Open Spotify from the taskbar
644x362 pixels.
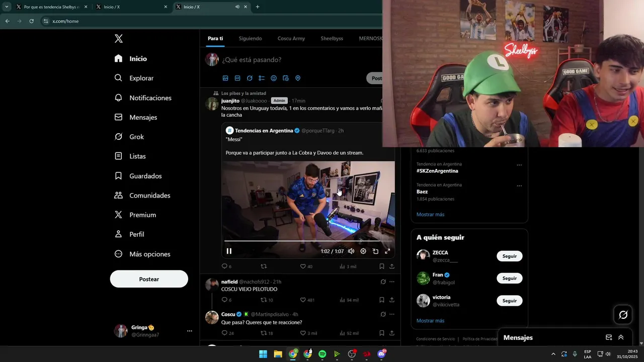click(x=322, y=354)
